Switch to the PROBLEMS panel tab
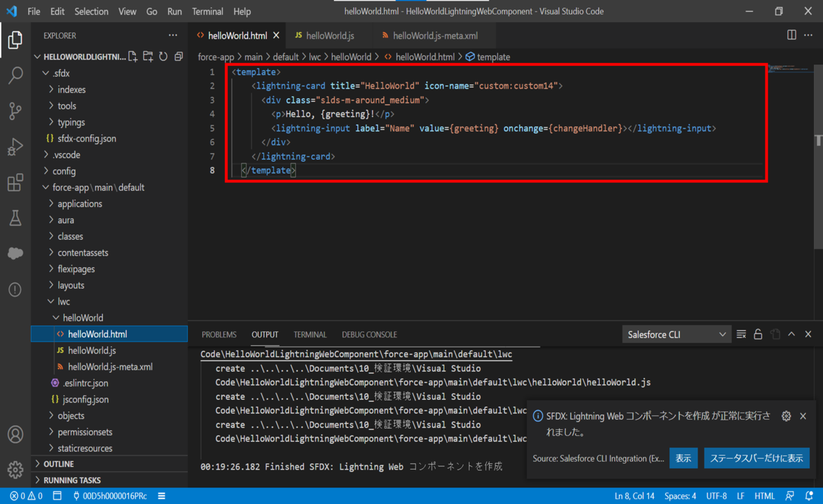The height and width of the screenshot is (504, 823). [219, 335]
